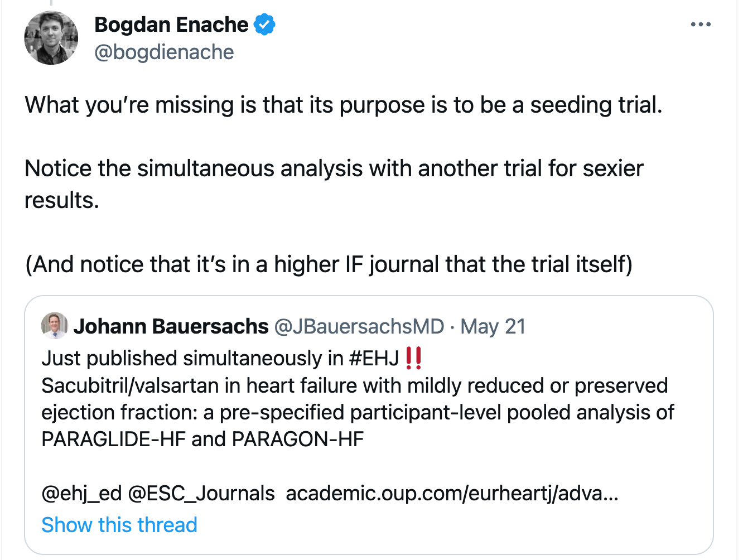743x560 pixels.
Task: Open the @JBauersachsMD profile handle
Action: (x=357, y=326)
